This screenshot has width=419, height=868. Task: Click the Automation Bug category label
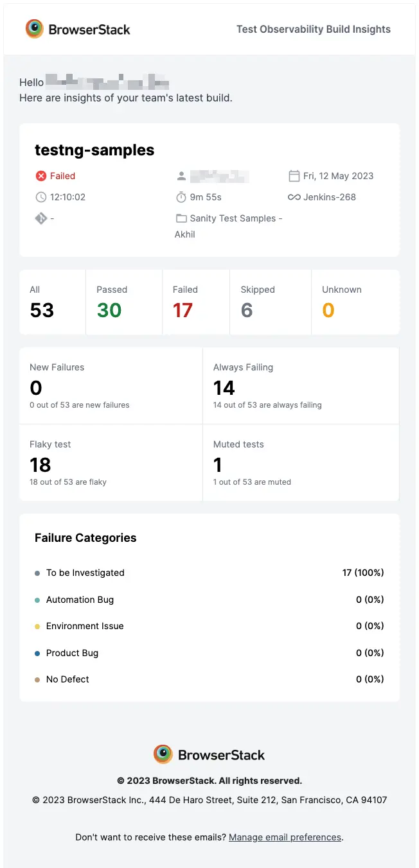point(80,600)
